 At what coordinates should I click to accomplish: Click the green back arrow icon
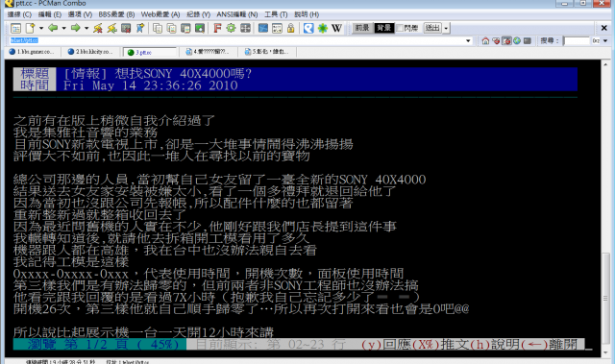[x=53, y=28]
